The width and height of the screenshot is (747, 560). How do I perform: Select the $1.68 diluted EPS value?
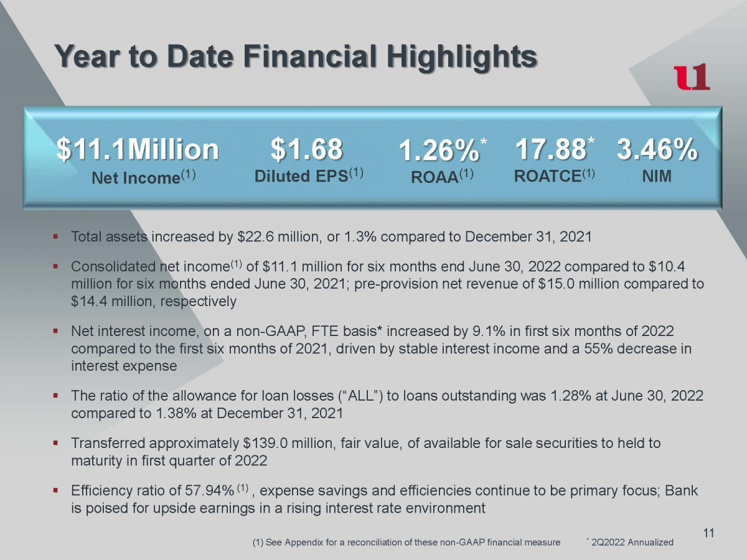[307, 149]
